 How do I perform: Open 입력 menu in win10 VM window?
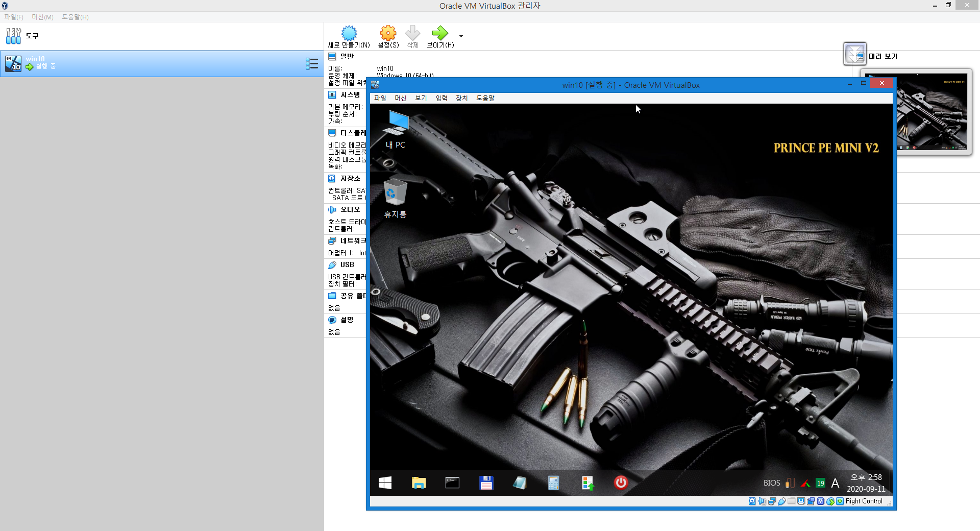coord(441,98)
